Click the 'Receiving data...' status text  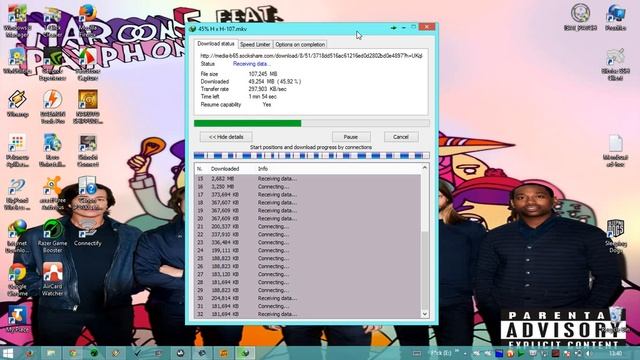click(x=251, y=64)
